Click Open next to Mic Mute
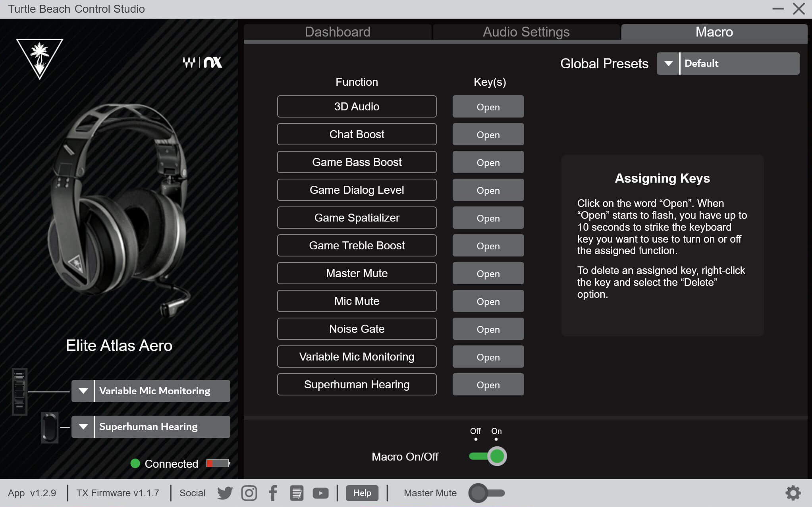 (488, 301)
